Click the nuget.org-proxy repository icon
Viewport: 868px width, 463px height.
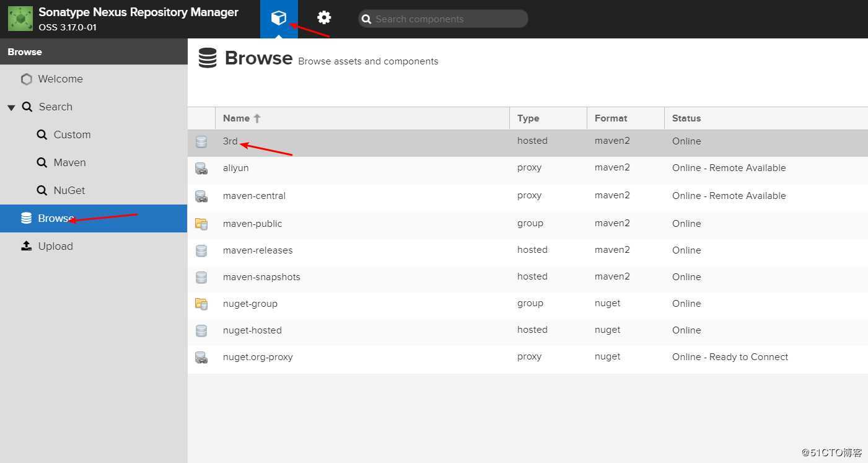click(x=201, y=358)
